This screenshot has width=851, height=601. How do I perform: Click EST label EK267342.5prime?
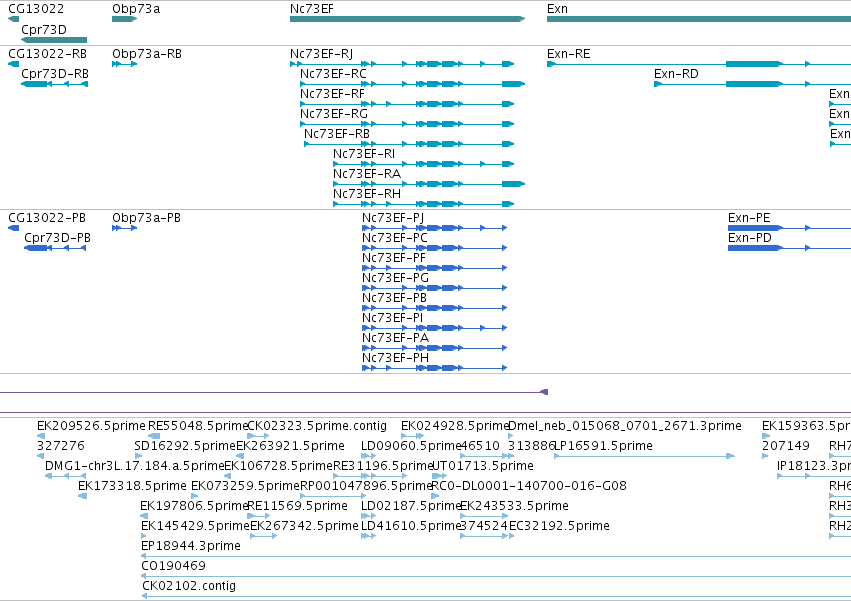[x=304, y=526]
